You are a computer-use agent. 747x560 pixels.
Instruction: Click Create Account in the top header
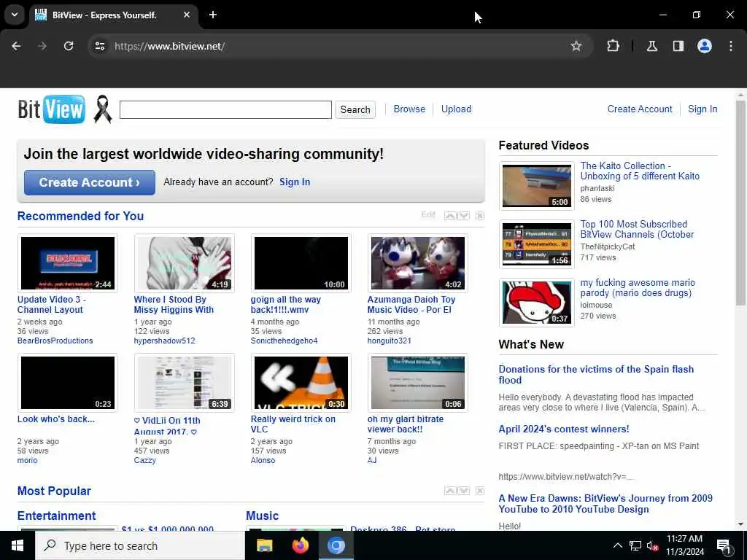(640, 109)
